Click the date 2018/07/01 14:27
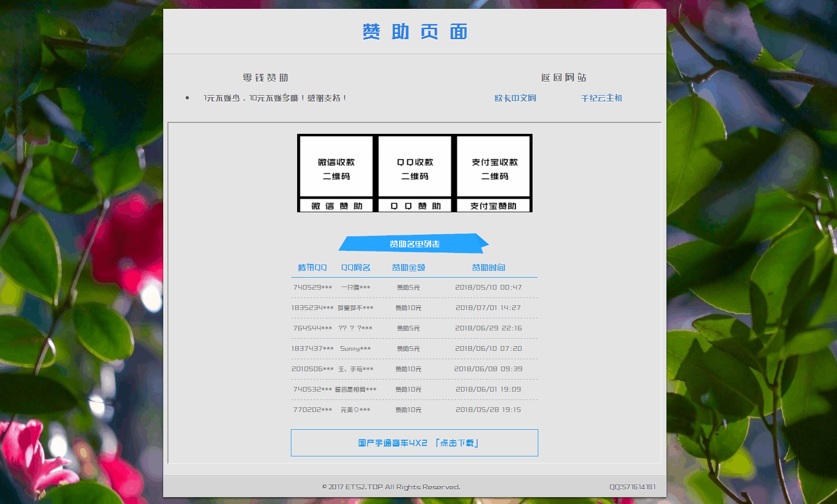This screenshot has height=504, width=837. (489, 307)
